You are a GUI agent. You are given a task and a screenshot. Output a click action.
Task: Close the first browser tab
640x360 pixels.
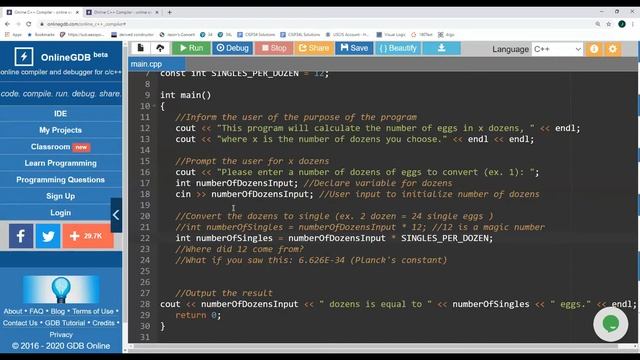(x=77, y=12)
